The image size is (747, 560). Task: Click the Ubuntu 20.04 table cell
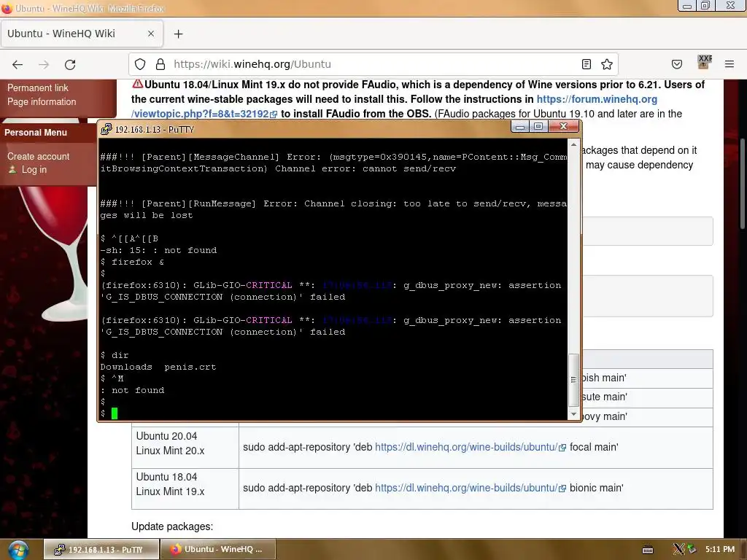(x=185, y=448)
